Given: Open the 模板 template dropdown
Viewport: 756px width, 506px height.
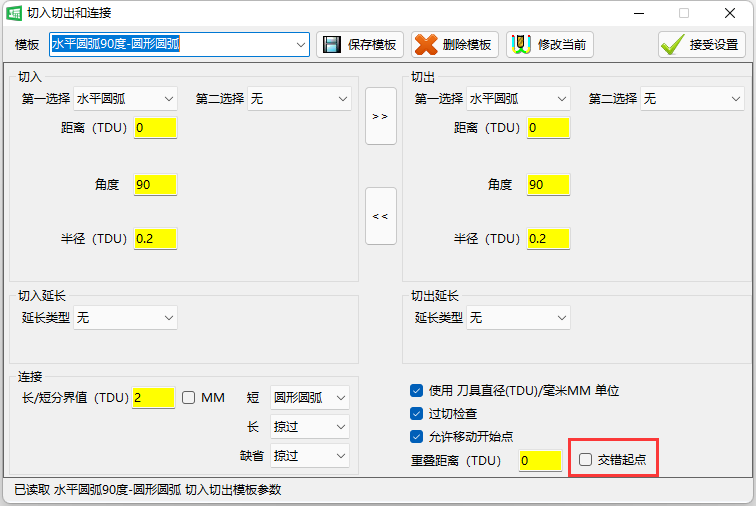Looking at the screenshot, I should tap(301, 45).
